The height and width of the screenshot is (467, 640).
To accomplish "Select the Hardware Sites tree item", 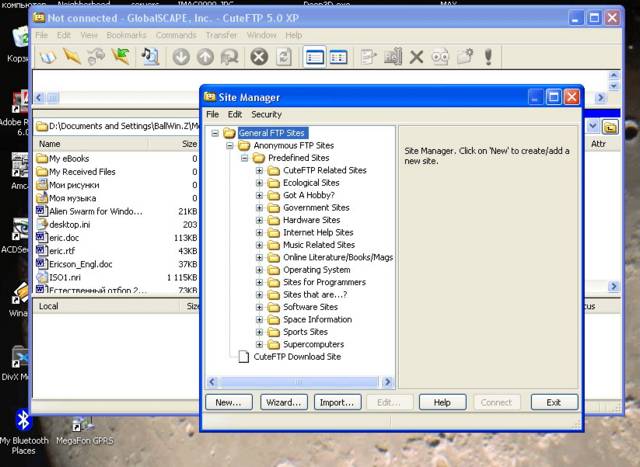I will coord(311,220).
